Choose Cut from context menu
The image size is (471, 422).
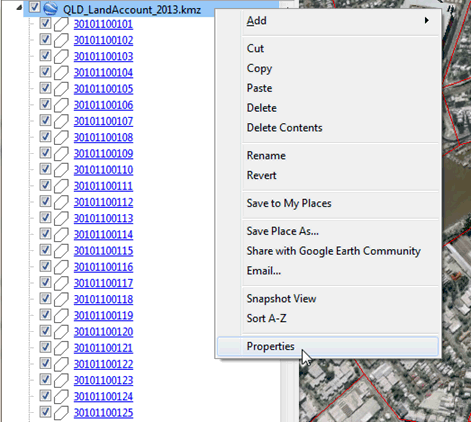[340, 48]
